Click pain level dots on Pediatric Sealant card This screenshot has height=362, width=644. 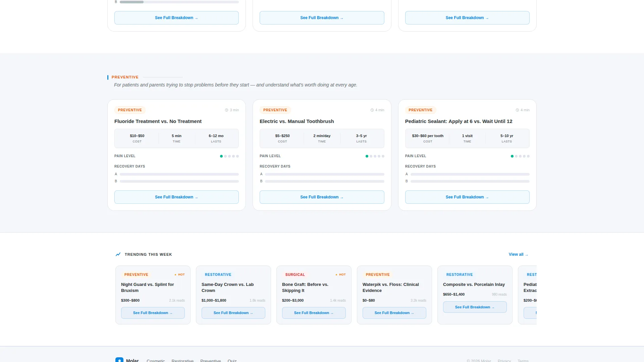point(520,156)
